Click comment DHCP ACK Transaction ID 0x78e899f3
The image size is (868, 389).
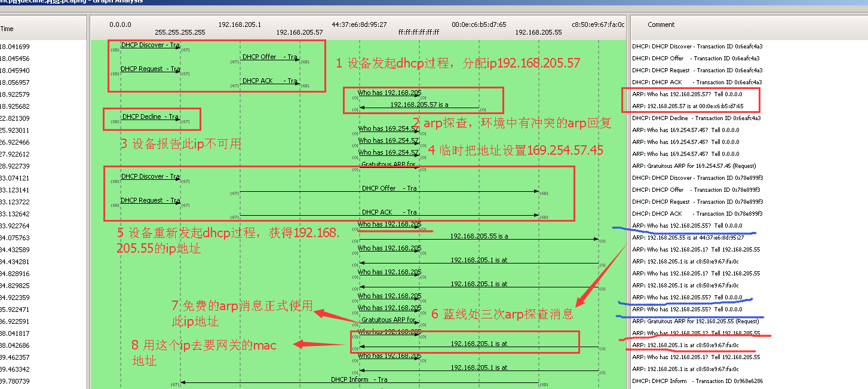(x=697, y=214)
